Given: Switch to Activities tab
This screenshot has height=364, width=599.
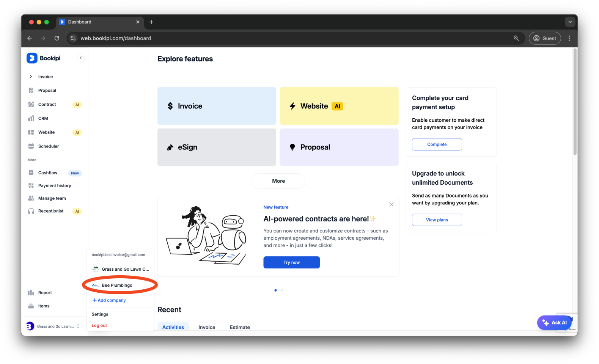Looking at the screenshot, I should click(x=173, y=327).
